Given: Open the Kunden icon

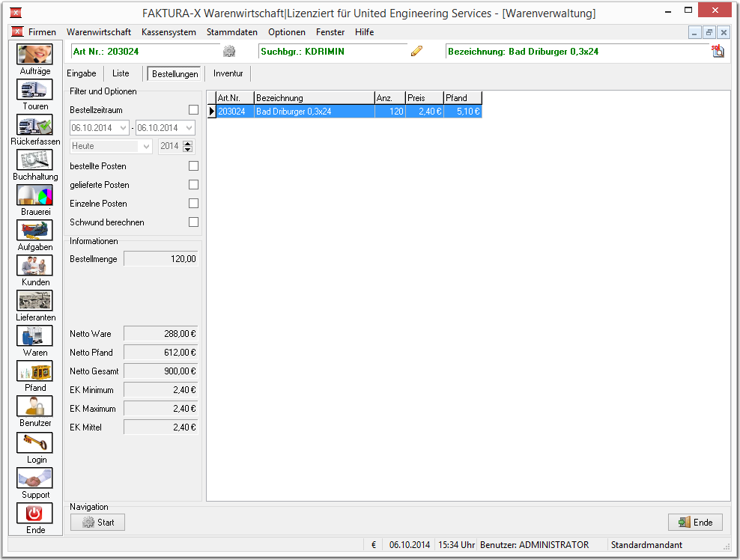Looking at the screenshot, I should pos(34,265).
